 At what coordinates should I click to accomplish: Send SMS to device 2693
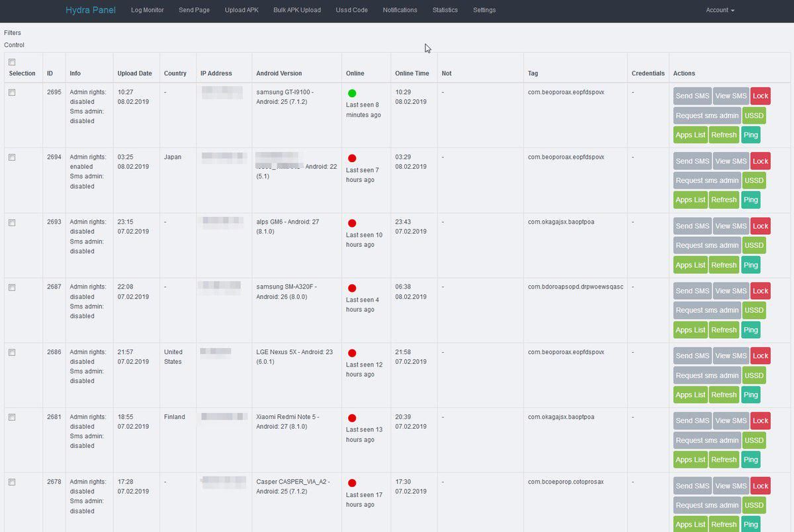coord(693,226)
